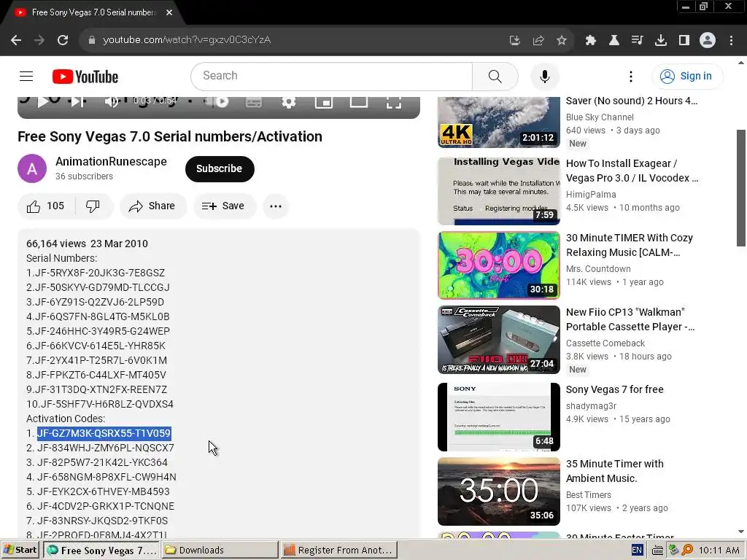Toggle theater mode in player
The image size is (747, 560).
pos(359,101)
